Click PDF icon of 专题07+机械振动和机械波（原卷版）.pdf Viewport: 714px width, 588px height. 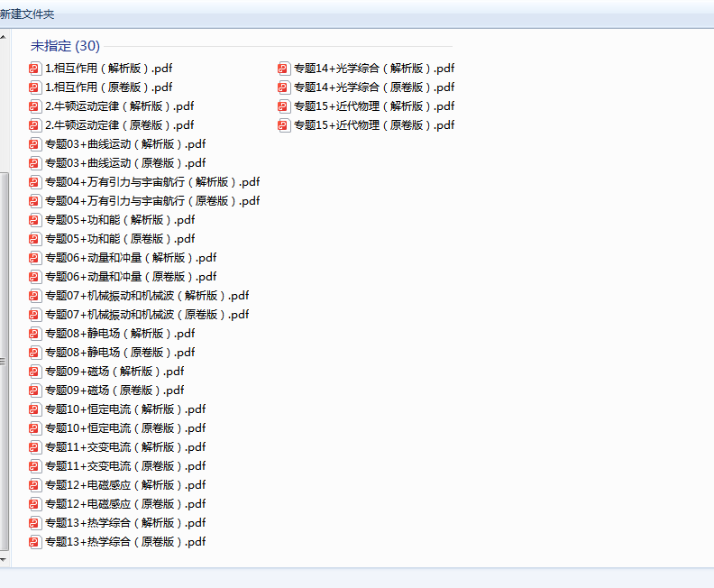pyautogui.click(x=35, y=315)
